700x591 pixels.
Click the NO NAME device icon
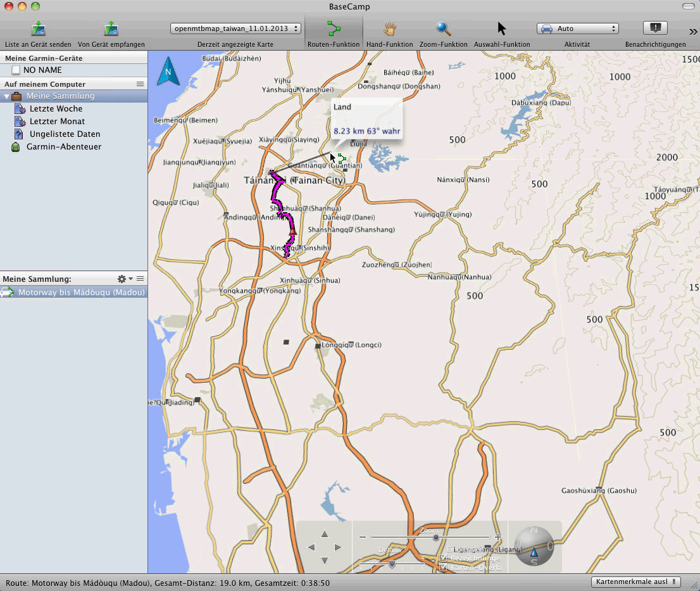point(16,70)
